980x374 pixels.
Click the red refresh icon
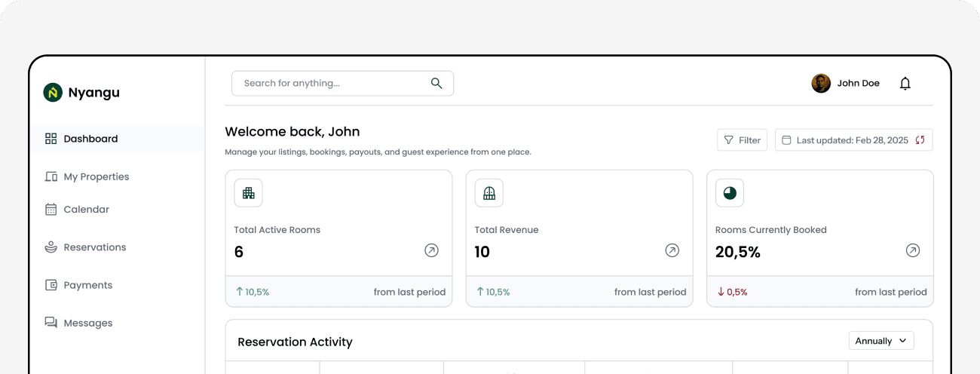pyautogui.click(x=920, y=140)
